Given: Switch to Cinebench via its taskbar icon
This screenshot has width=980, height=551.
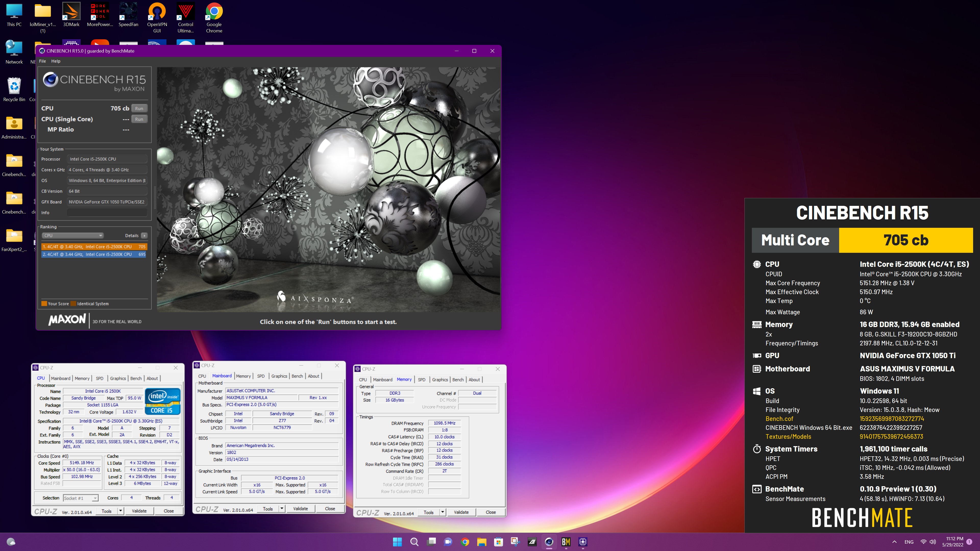Looking at the screenshot, I should [x=549, y=542].
